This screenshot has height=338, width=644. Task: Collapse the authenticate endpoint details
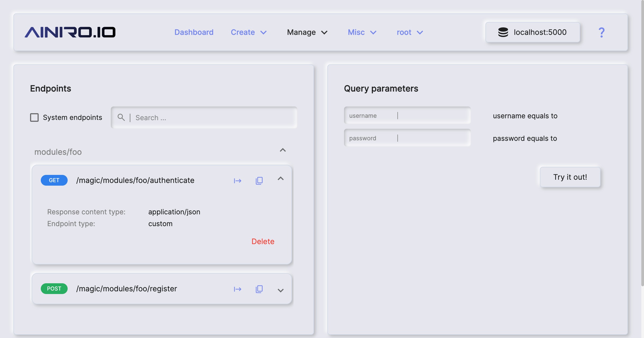281,179
